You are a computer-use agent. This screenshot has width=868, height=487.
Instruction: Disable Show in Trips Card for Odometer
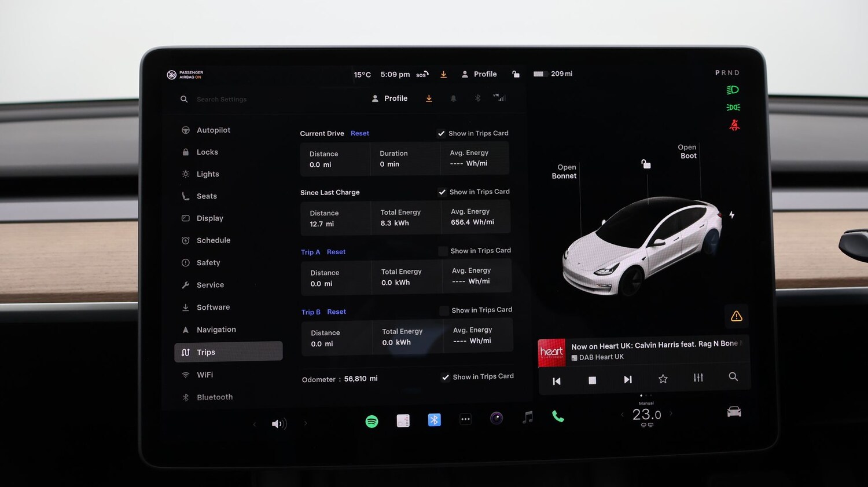(446, 377)
